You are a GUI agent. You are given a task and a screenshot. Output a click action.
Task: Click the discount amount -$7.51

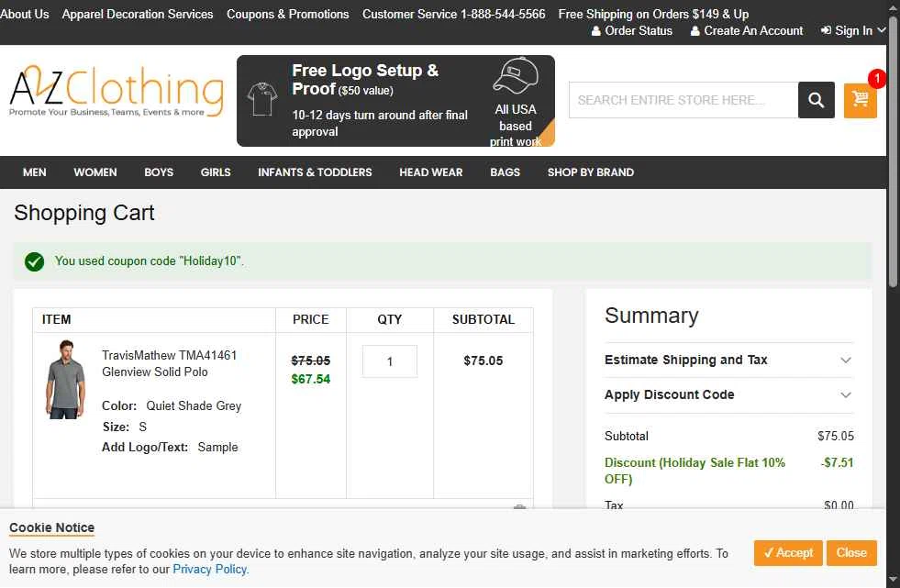(837, 463)
